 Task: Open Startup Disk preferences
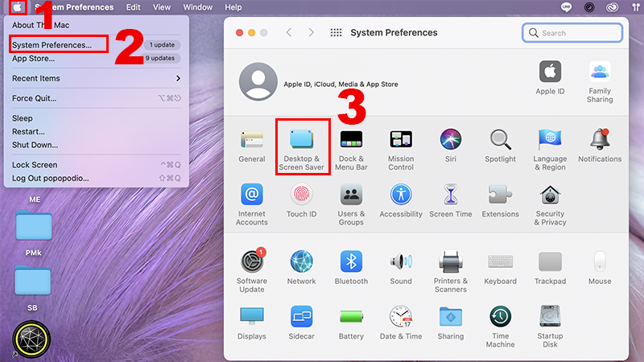pyautogui.click(x=550, y=327)
